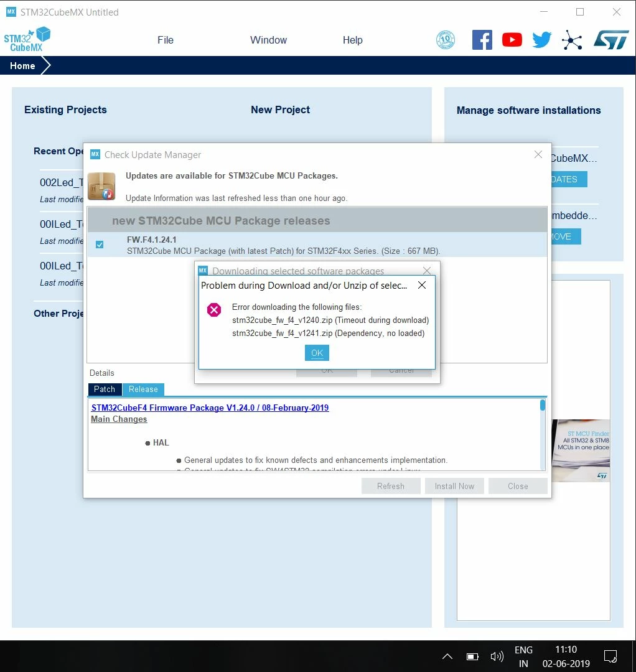Click the ST MCU Finder thumbnail
The height and width of the screenshot is (672, 636).
coord(581,450)
